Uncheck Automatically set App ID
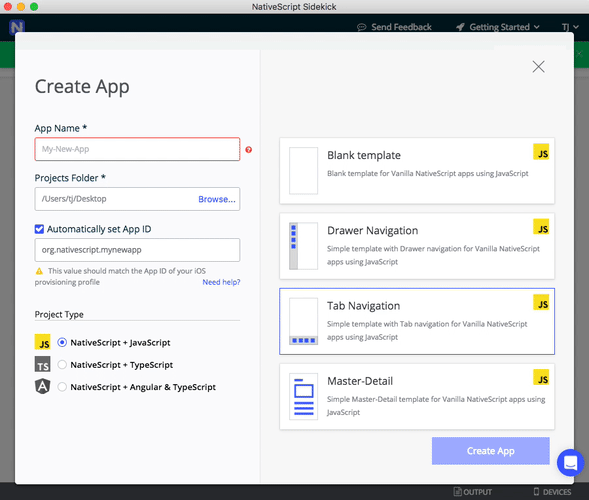The width and height of the screenshot is (589, 500). tap(39, 229)
